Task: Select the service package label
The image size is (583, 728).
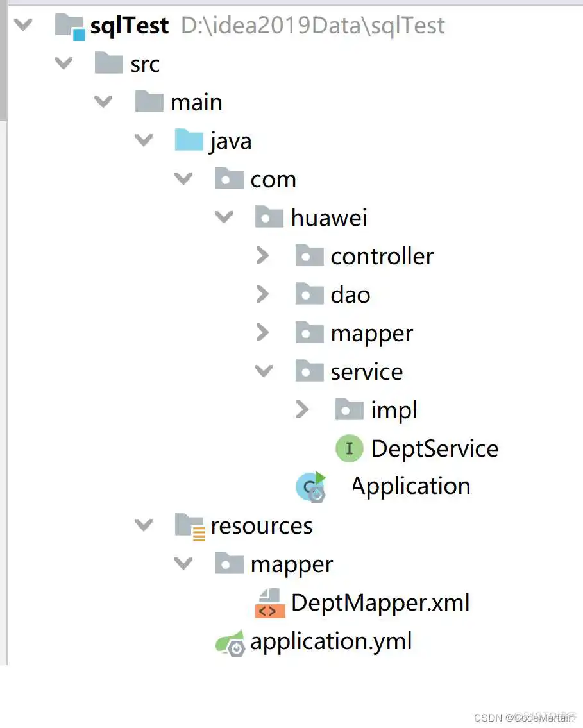Action: [367, 372]
